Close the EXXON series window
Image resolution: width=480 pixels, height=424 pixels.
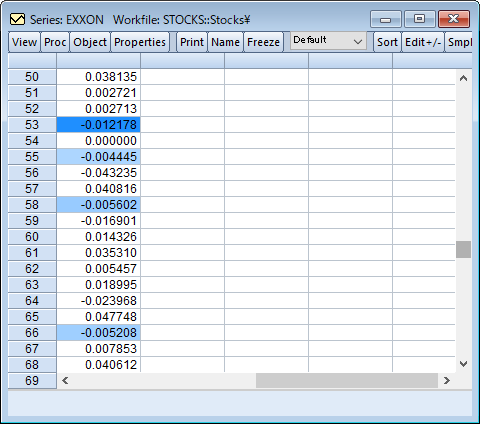coord(454,19)
